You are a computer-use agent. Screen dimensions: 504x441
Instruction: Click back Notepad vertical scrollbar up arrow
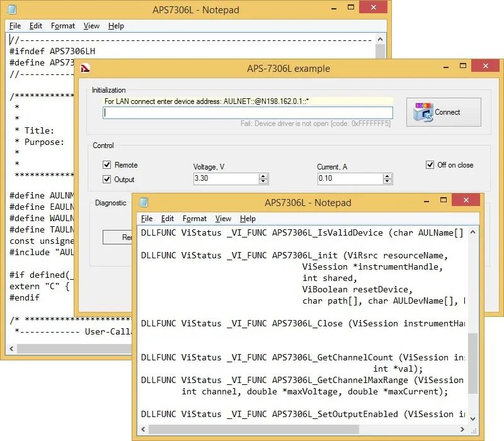381,39
